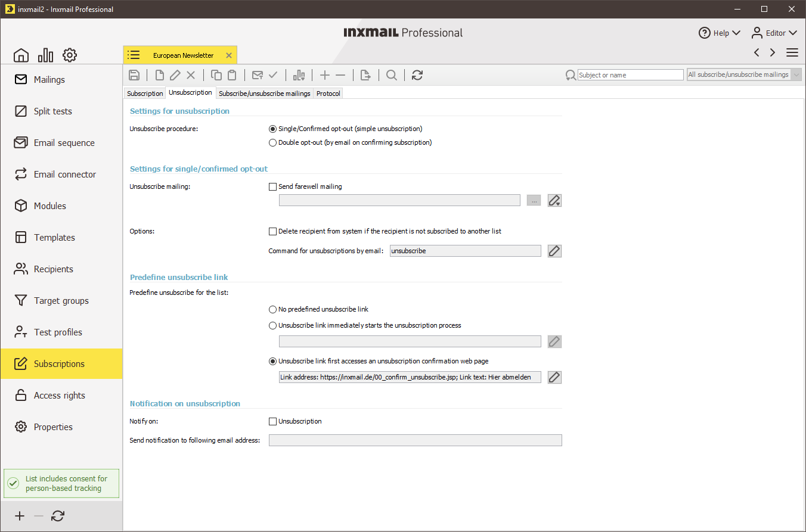Select Unsubscribe link immediately starts process option
Screen dimensions: 806x532
[273, 326]
